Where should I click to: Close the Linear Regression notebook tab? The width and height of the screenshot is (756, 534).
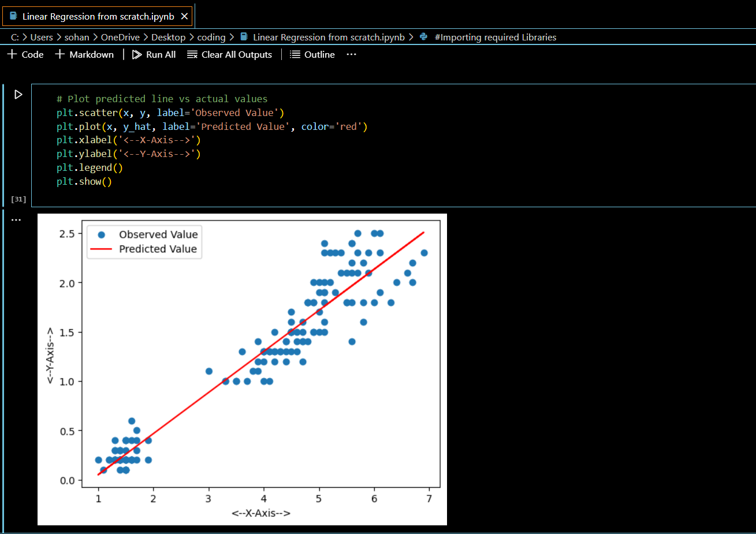pyautogui.click(x=184, y=16)
